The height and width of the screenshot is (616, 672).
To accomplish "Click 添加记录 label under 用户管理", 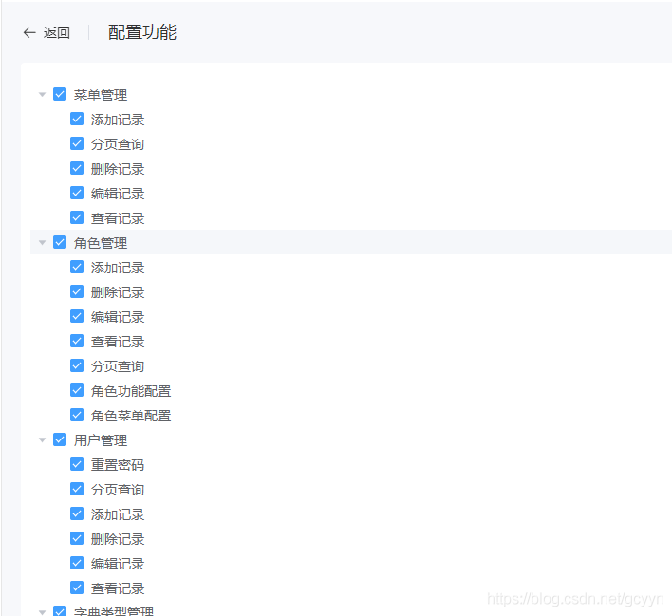I will [118, 514].
